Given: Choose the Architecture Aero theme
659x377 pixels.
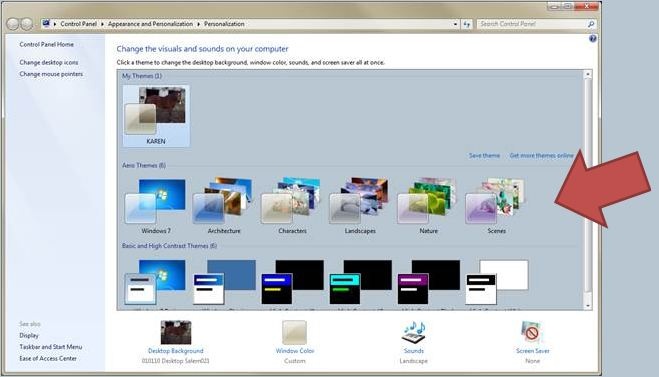Looking at the screenshot, I should pos(224,206).
